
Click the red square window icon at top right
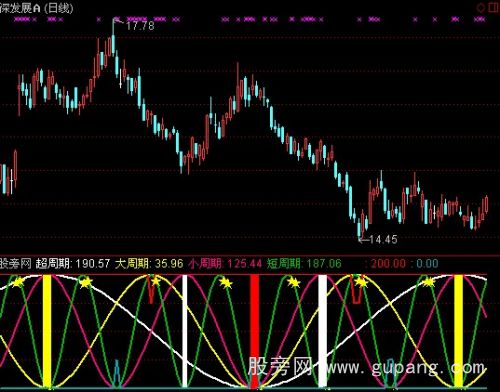[x=494, y=7]
